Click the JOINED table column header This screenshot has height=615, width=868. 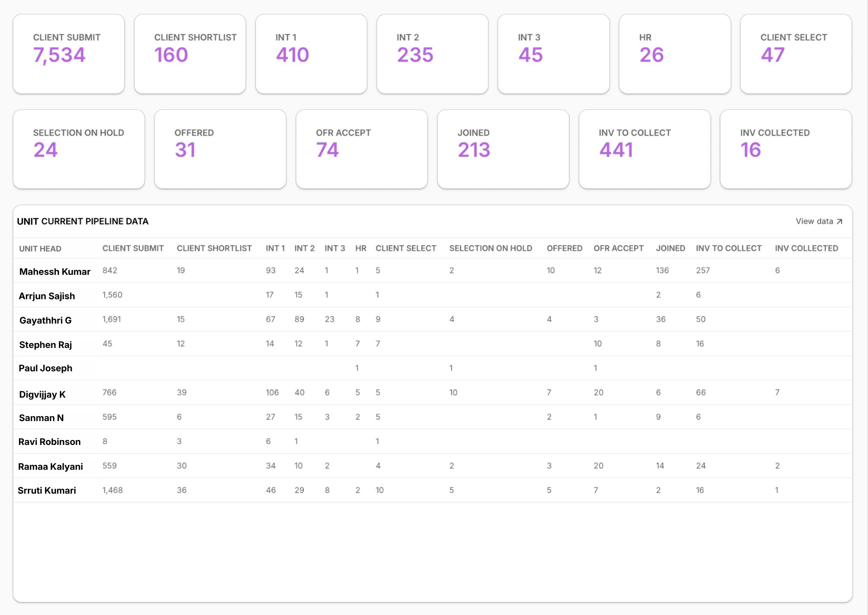pyautogui.click(x=670, y=249)
